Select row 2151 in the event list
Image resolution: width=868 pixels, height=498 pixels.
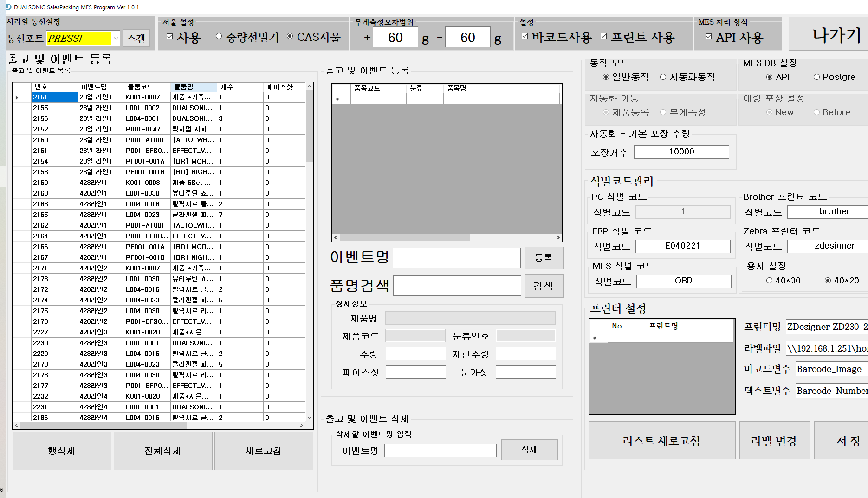(x=54, y=97)
